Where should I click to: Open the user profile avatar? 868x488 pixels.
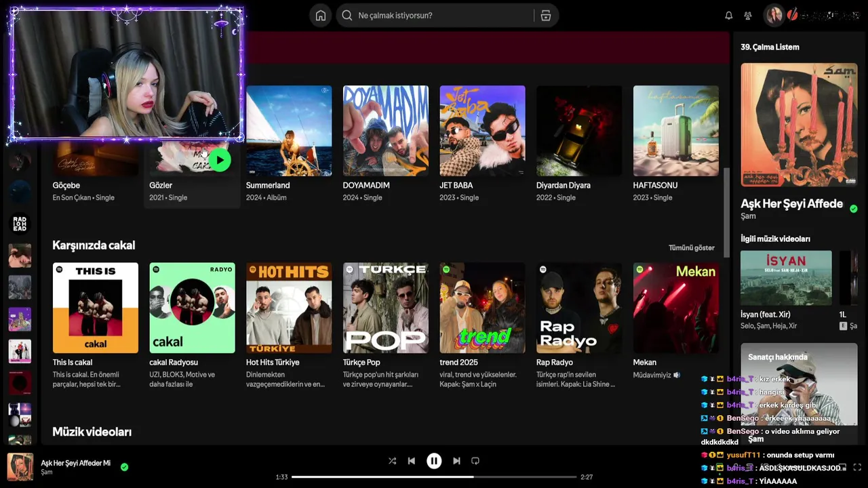774,15
